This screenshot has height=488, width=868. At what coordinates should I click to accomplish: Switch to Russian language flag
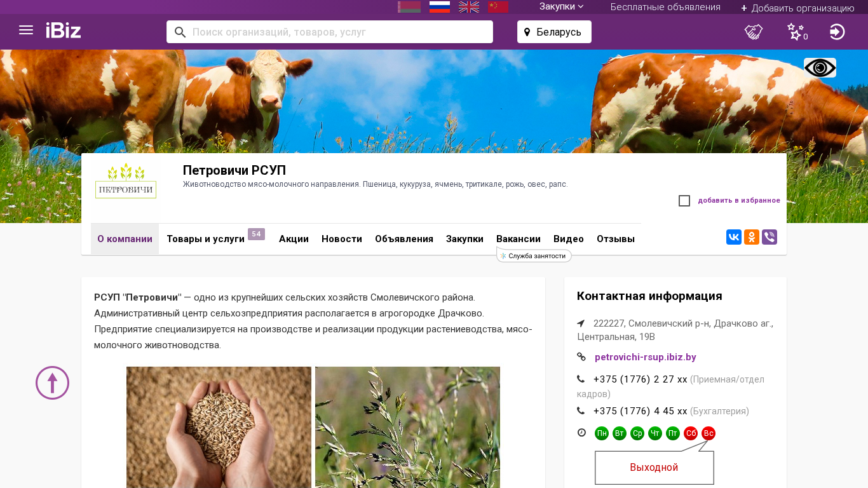pyautogui.click(x=440, y=7)
